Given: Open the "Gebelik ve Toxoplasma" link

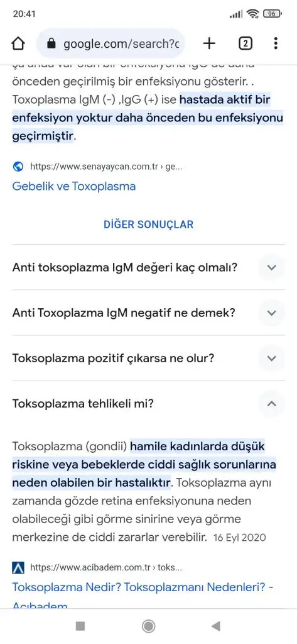Looking at the screenshot, I should [74, 186].
